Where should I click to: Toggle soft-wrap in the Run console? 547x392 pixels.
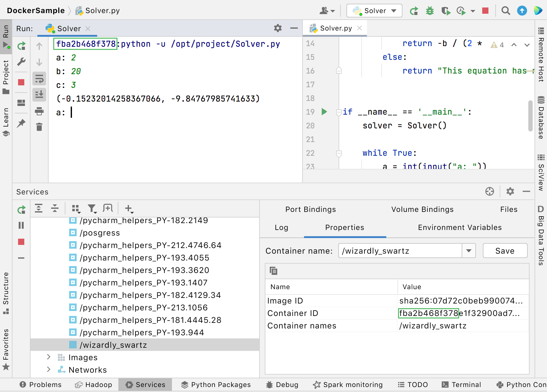tap(39, 79)
